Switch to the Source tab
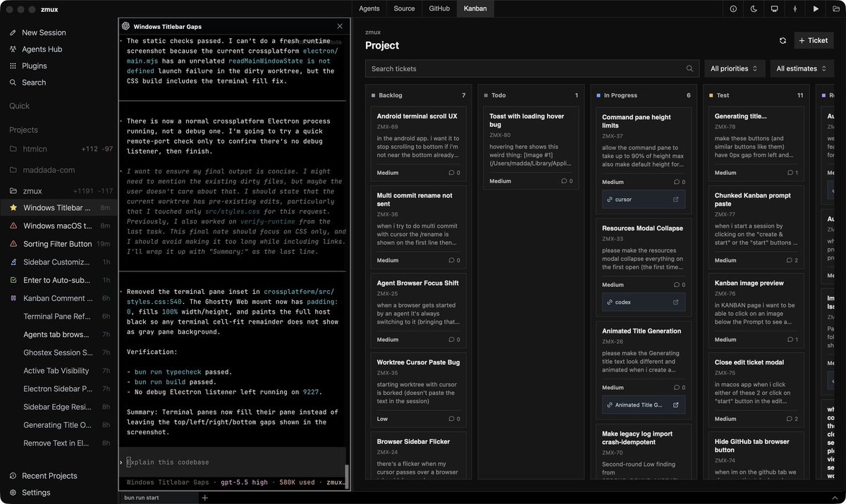The image size is (846, 504). click(x=405, y=8)
